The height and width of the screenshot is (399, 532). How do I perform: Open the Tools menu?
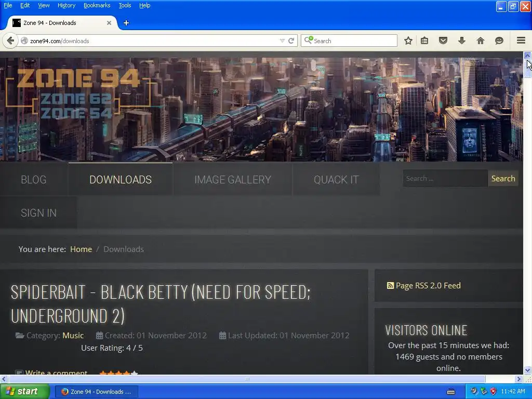125,5
